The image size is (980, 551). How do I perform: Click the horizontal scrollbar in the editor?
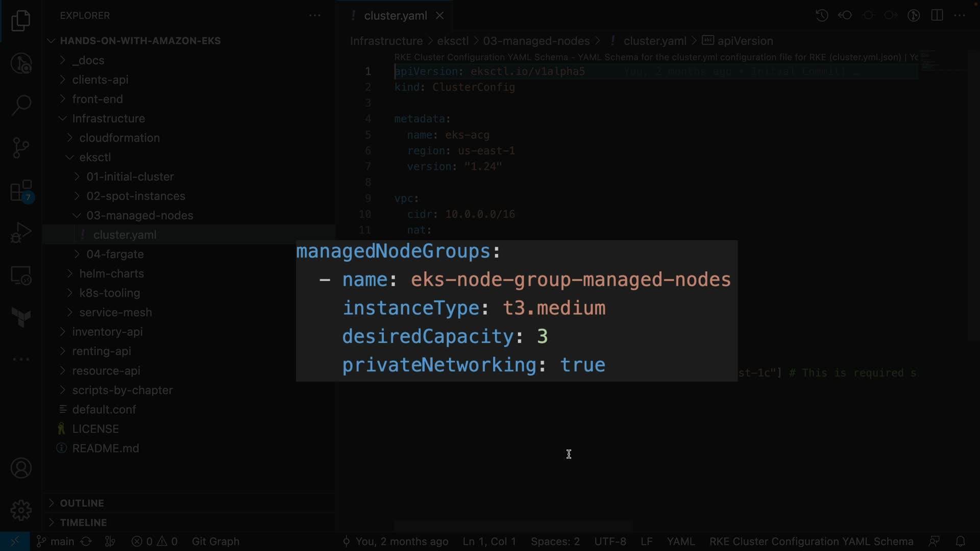coord(512,525)
